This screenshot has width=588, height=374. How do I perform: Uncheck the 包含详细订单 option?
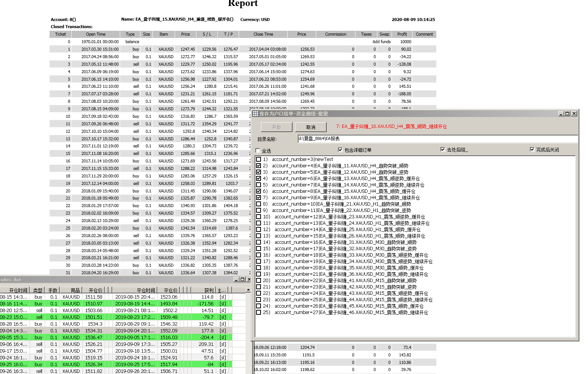click(340, 150)
